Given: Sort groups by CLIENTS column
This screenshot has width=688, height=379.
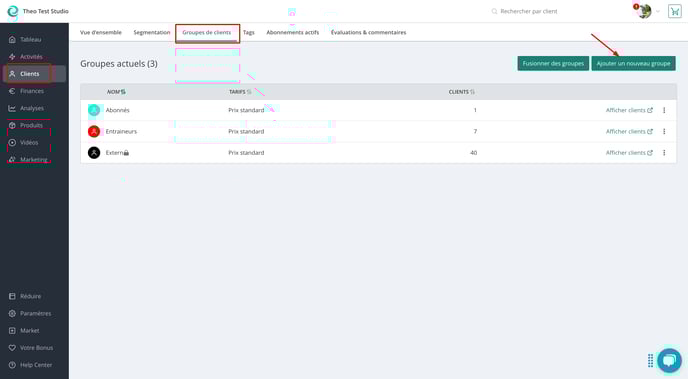Looking at the screenshot, I should tap(462, 92).
